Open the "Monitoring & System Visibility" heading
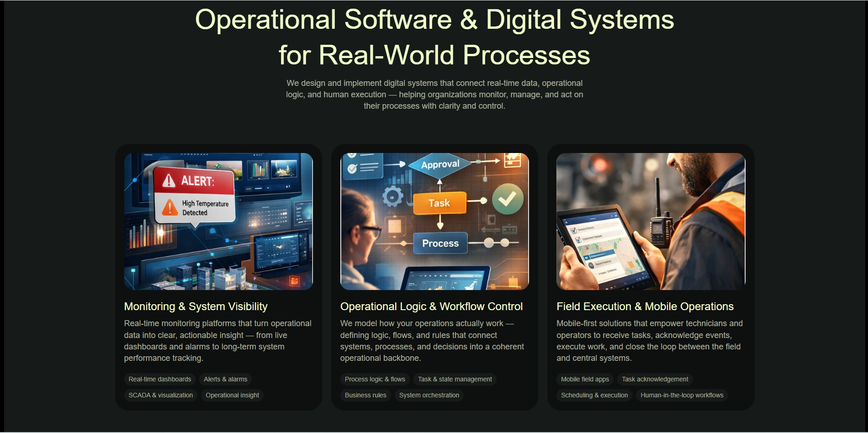The height and width of the screenshot is (433, 868). 196,306
